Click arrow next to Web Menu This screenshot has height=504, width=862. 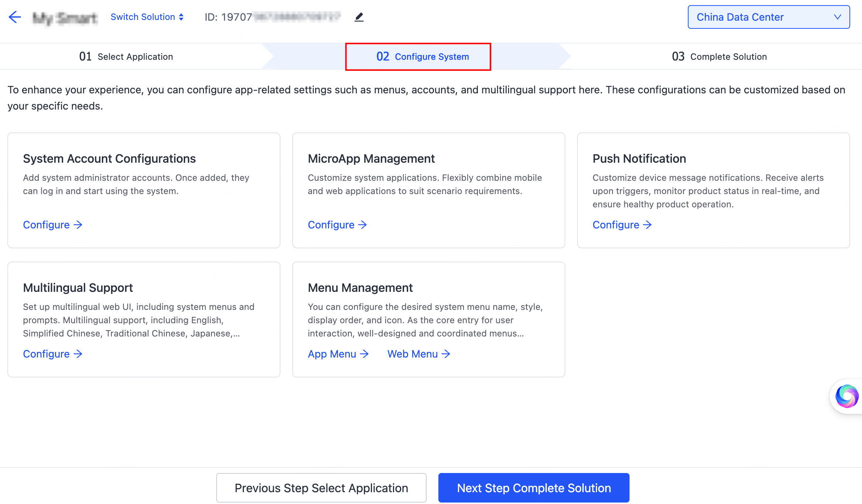(446, 354)
